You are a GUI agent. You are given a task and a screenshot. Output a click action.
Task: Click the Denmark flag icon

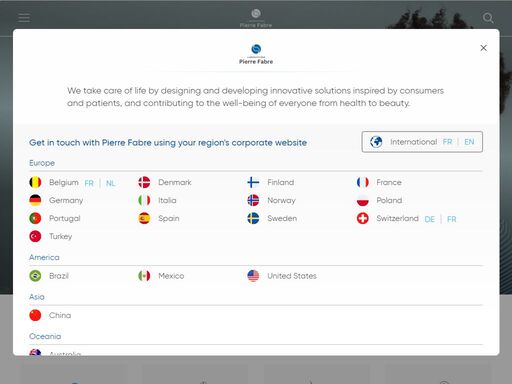[x=144, y=182]
